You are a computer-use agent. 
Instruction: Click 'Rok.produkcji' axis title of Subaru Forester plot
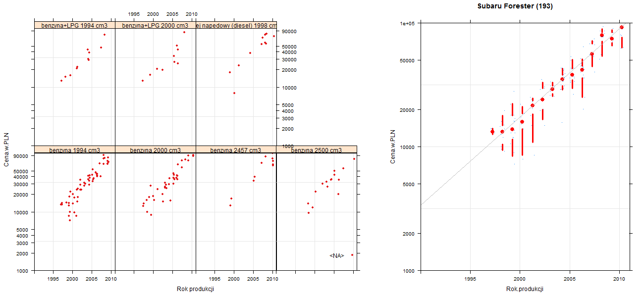(525, 289)
